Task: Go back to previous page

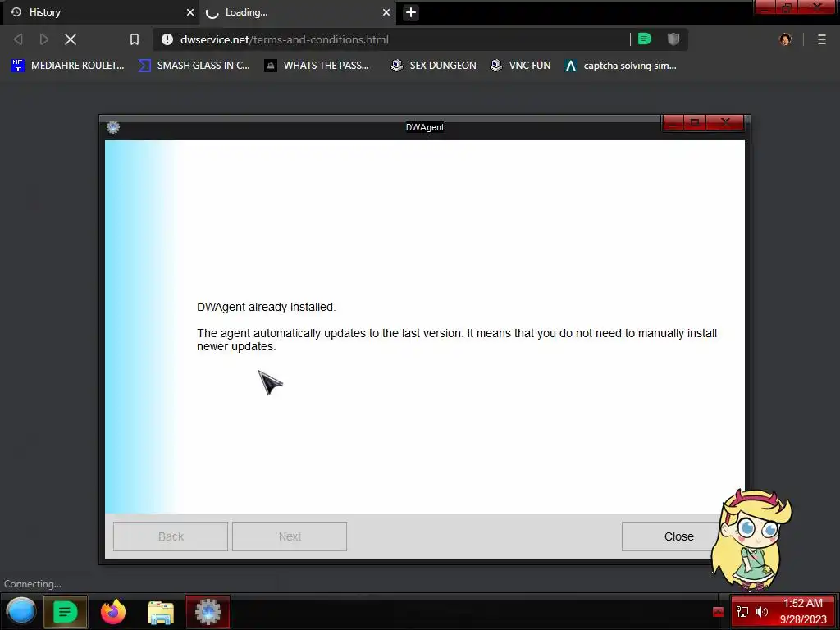Action: [x=18, y=39]
